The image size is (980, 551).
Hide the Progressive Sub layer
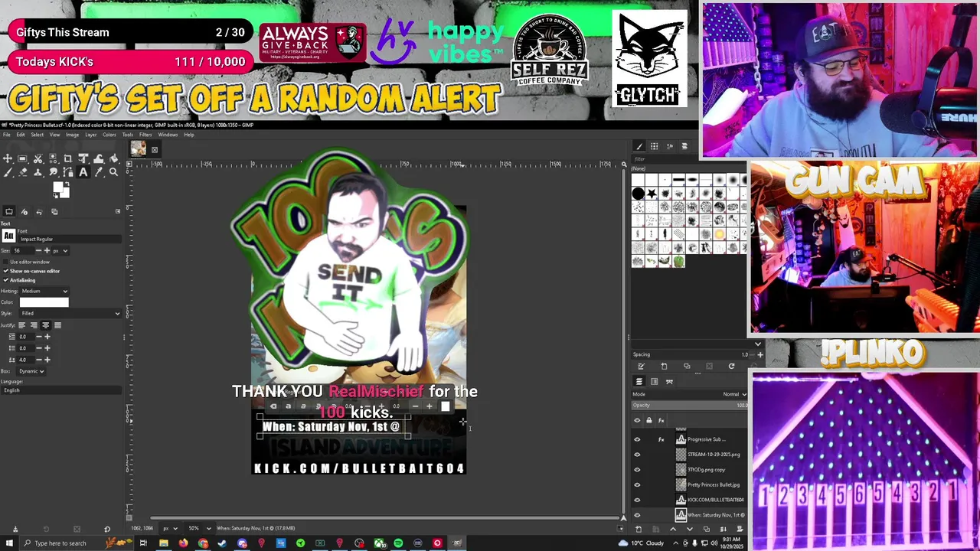[637, 439]
